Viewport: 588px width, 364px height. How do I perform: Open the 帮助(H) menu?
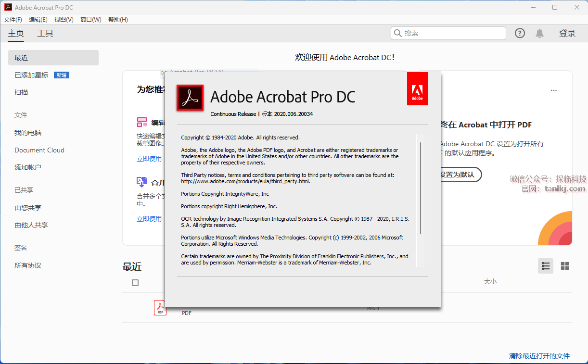click(118, 20)
